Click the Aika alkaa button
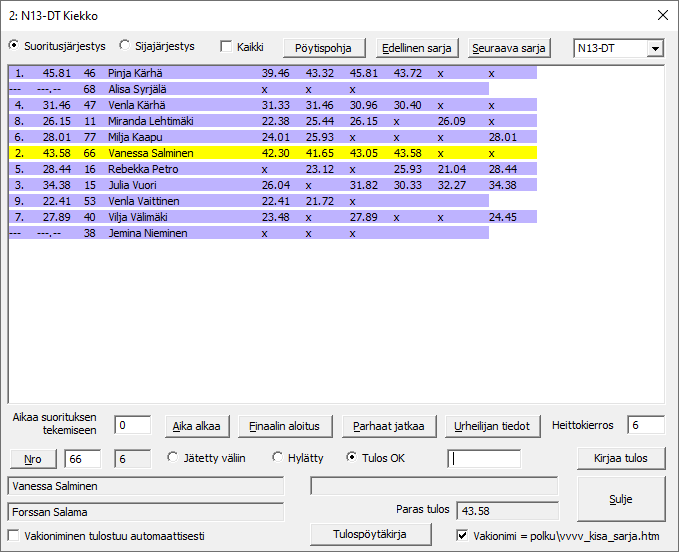This screenshot has height=552, width=679. click(197, 425)
